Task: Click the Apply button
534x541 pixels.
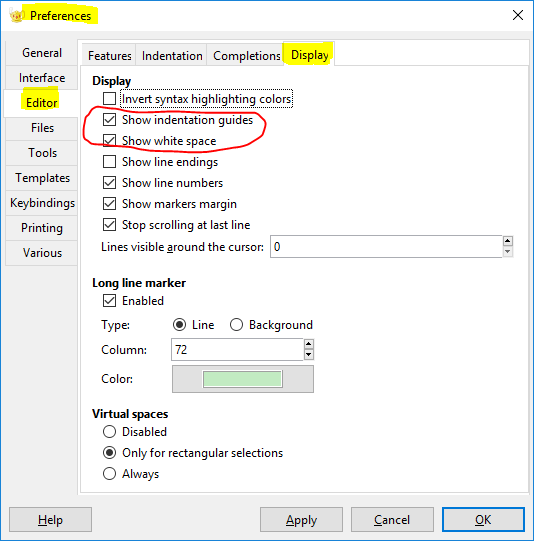Action: tap(301, 520)
